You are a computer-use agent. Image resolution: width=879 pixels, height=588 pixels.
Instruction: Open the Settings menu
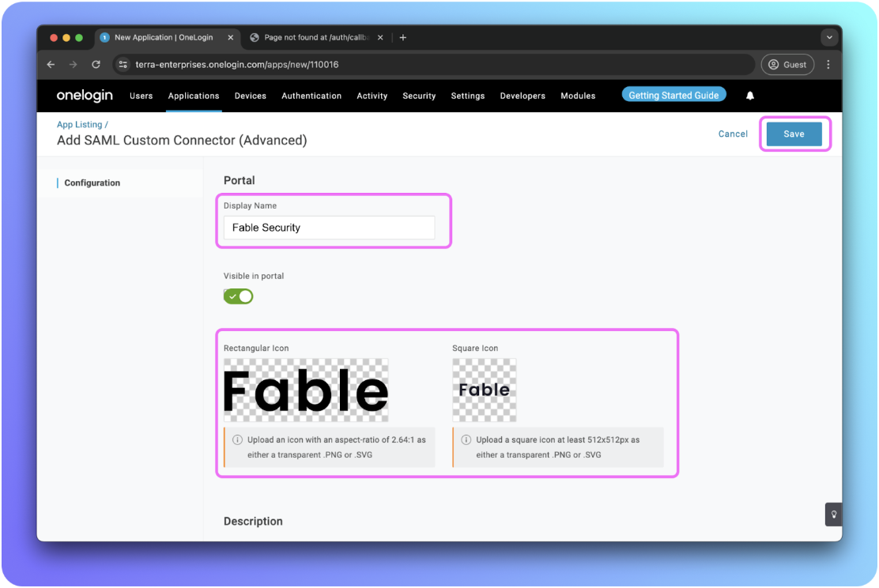click(x=467, y=96)
